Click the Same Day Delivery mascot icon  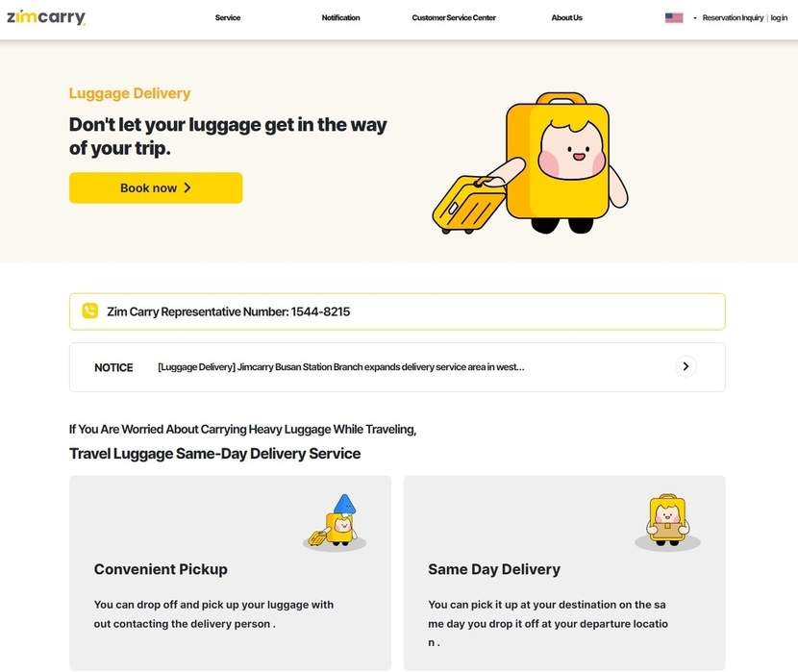(667, 522)
